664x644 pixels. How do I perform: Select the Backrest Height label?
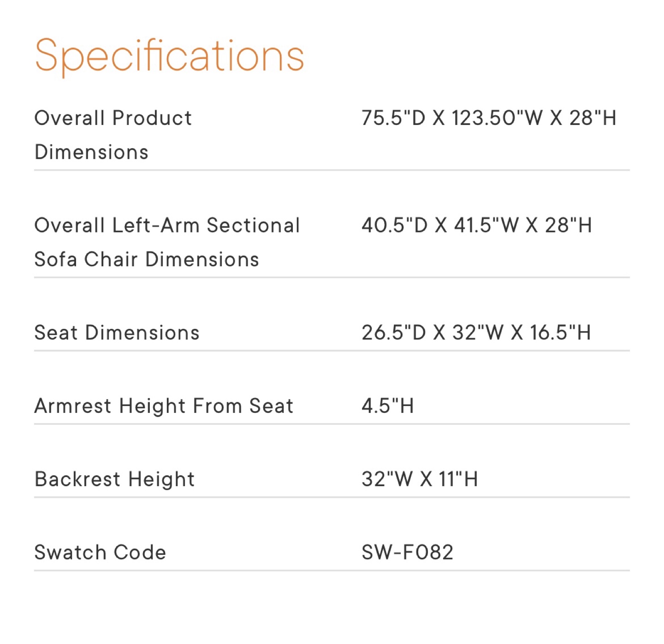click(x=114, y=479)
